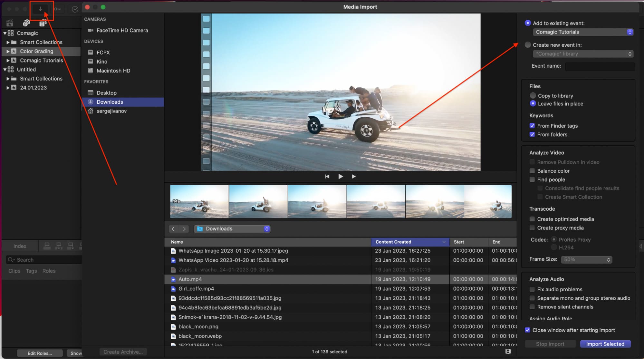Click Create Archive button
The width and height of the screenshot is (644, 359).
click(123, 352)
